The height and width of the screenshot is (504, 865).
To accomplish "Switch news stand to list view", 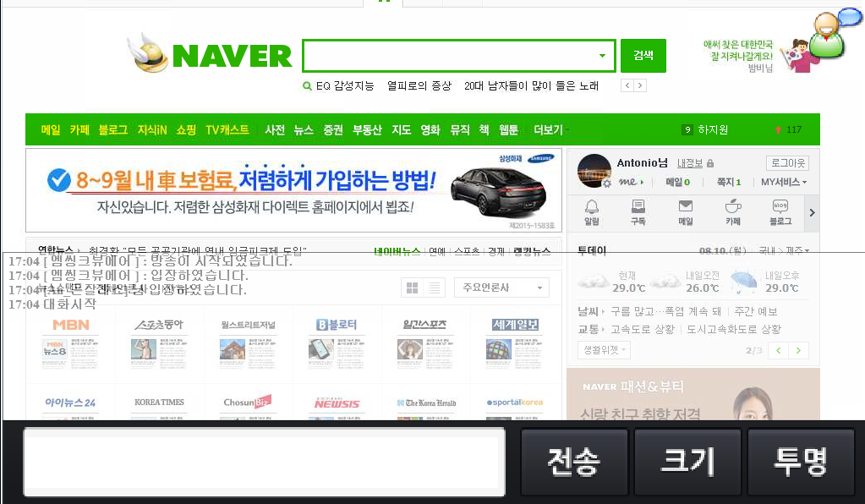I will 434,288.
